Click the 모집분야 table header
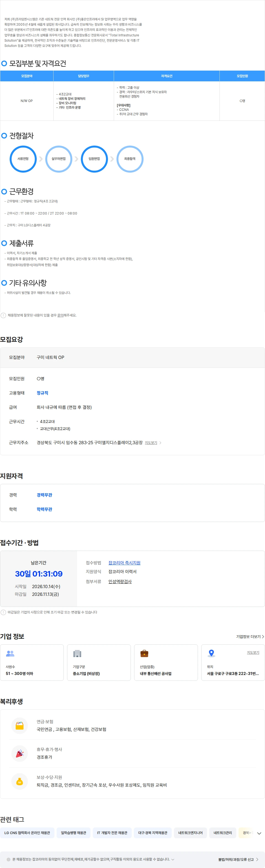265x868 pixels. point(26,76)
